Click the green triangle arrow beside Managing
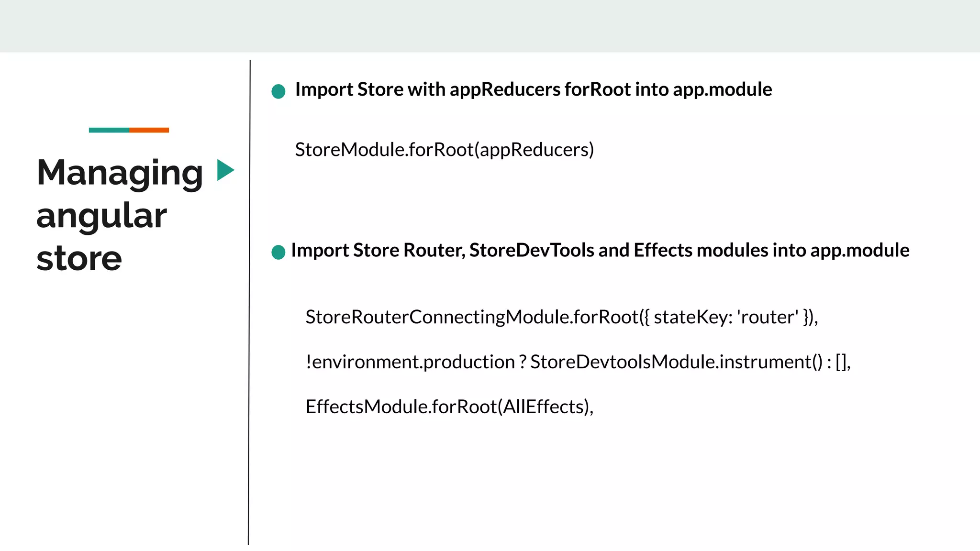Screen dimensions: 980x551 coord(224,170)
